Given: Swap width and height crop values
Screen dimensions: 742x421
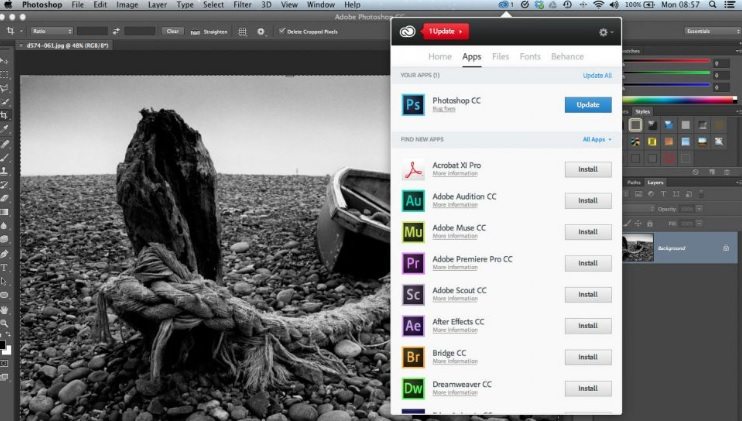Looking at the screenshot, I should pyautogui.click(x=116, y=31).
